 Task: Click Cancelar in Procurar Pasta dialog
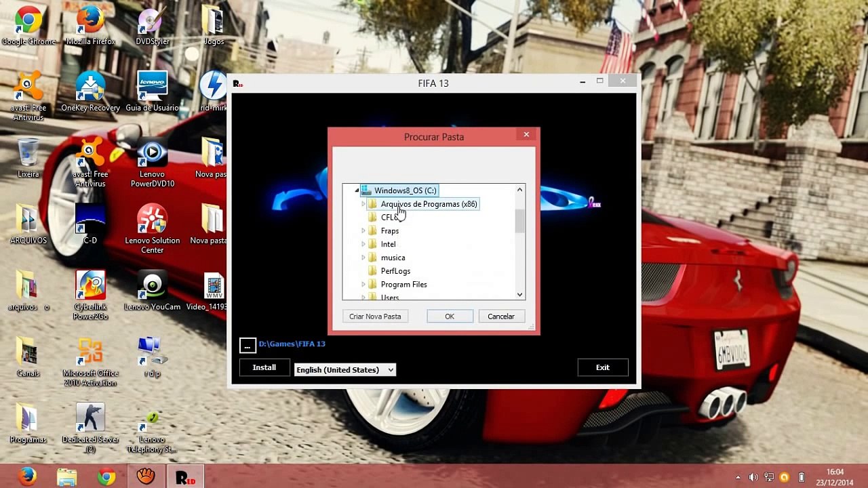pyautogui.click(x=501, y=317)
